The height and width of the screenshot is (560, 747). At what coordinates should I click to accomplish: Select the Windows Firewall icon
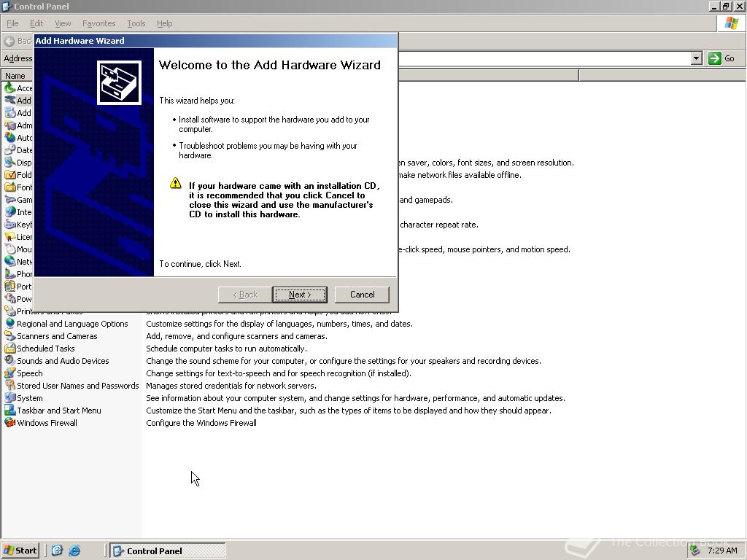10,422
